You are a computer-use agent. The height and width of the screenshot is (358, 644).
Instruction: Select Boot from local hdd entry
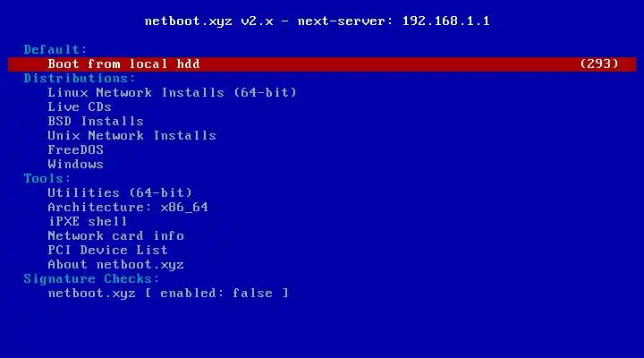coord(322,64)
